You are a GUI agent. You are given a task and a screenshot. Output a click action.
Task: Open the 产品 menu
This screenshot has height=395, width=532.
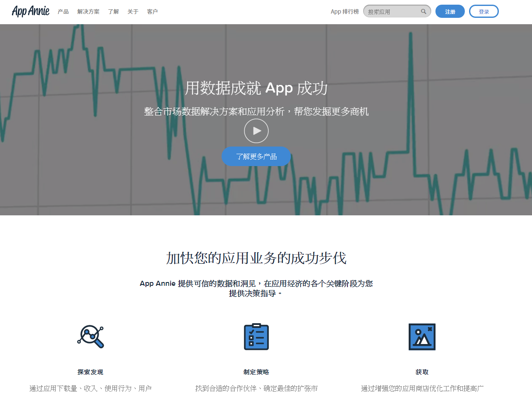point(63,12)
